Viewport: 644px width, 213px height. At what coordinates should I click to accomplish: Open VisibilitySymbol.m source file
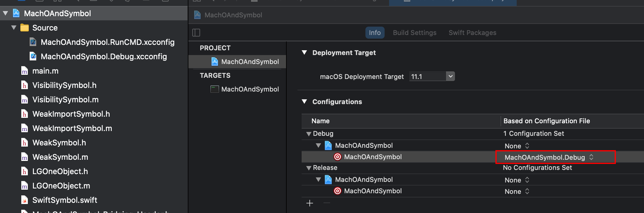65,100
